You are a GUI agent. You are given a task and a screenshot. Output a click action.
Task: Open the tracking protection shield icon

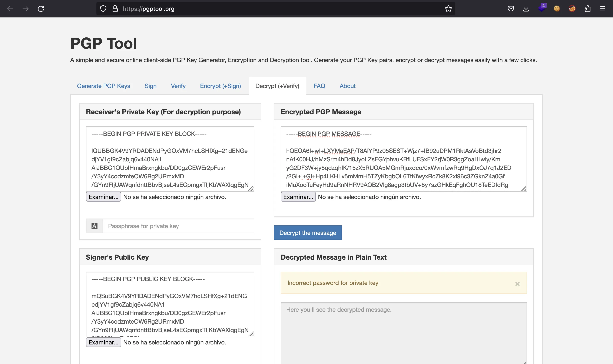click(x=103, y=9)
